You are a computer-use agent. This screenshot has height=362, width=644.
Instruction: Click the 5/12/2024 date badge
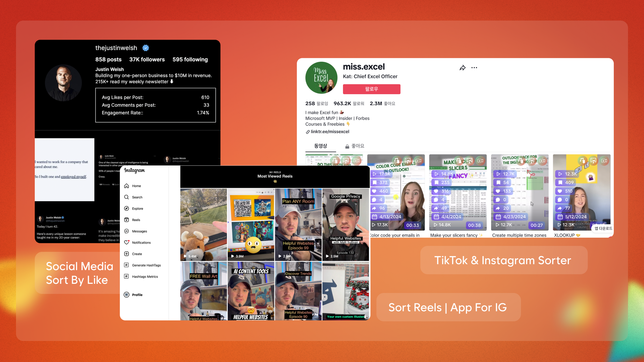(572, 217)
